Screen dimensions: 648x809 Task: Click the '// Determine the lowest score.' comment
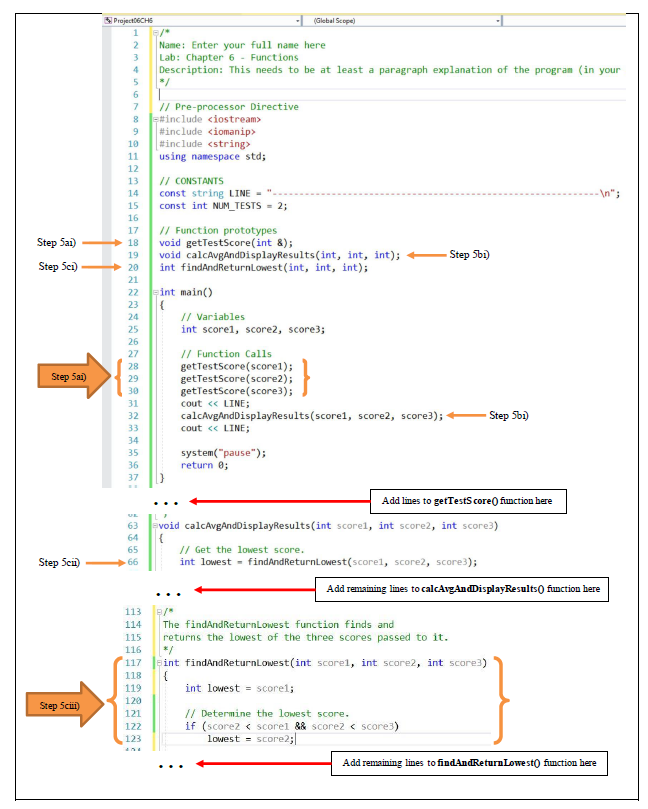(x=267, y=714)
